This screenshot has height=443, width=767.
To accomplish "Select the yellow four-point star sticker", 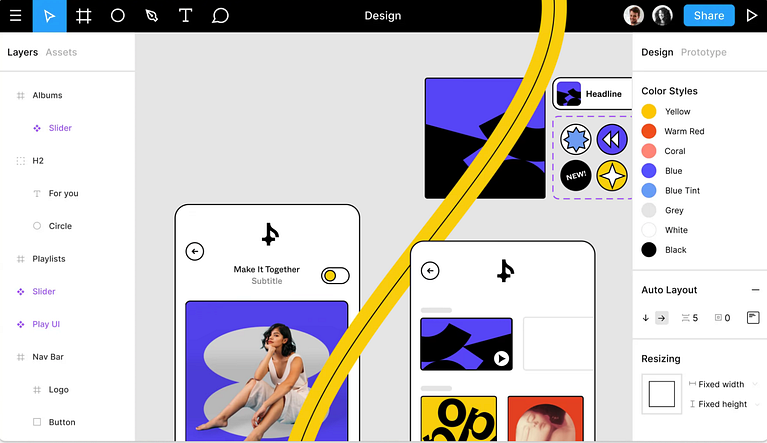I will (x=612, y=175).
